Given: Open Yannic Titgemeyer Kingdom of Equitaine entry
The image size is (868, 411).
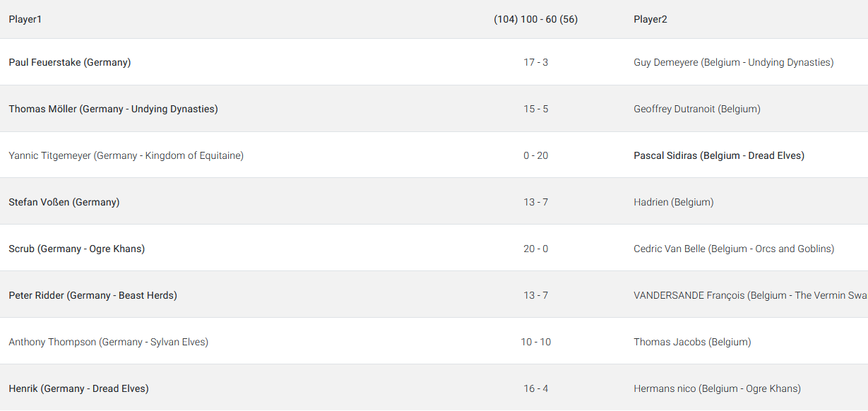Looking at the screenshot, I should [x=126, y=155].
